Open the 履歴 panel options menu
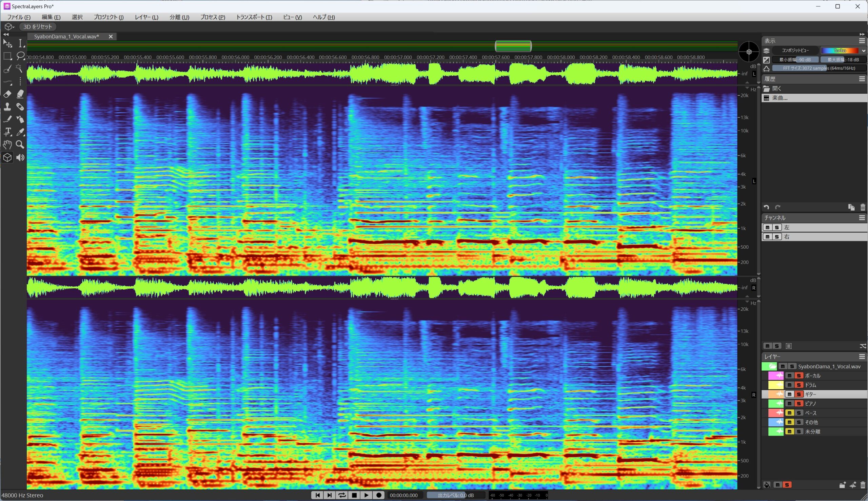Viewport: 868px width, 501px height. (862, 79)
